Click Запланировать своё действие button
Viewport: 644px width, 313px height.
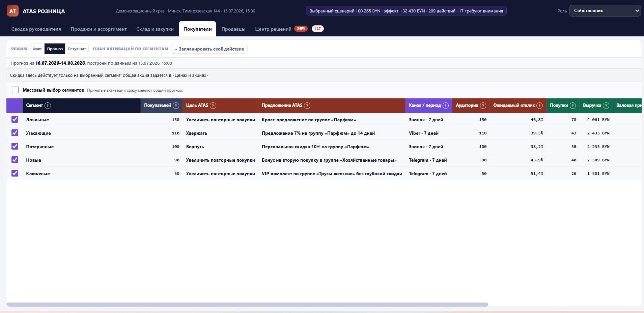[209, 49]
